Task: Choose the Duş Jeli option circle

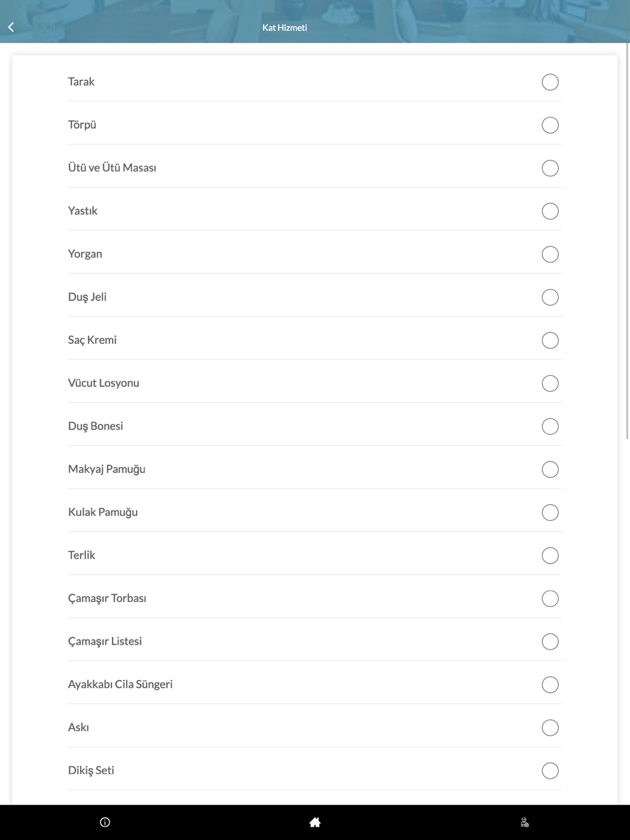Action: [x=550, y=297]
